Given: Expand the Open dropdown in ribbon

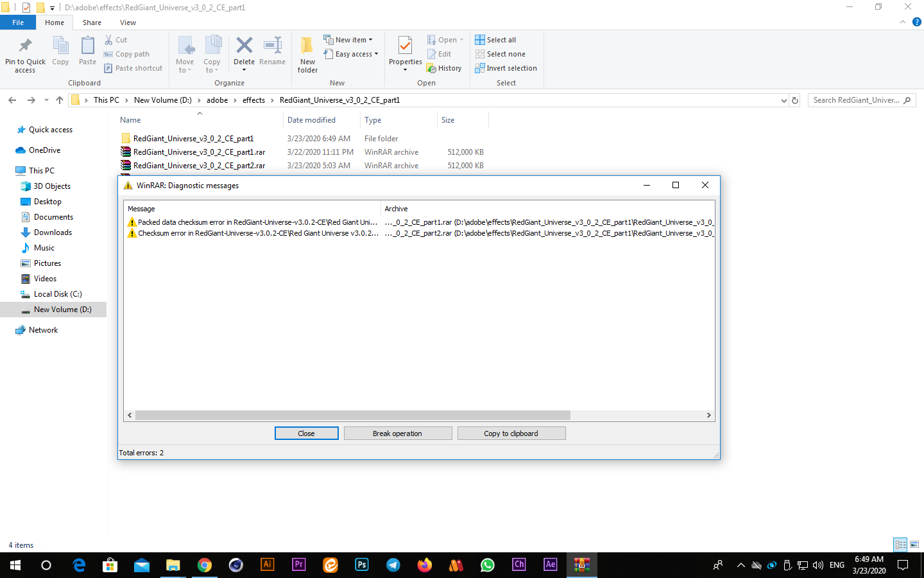Looking at the screenshot, I should (x=445, y=40).
